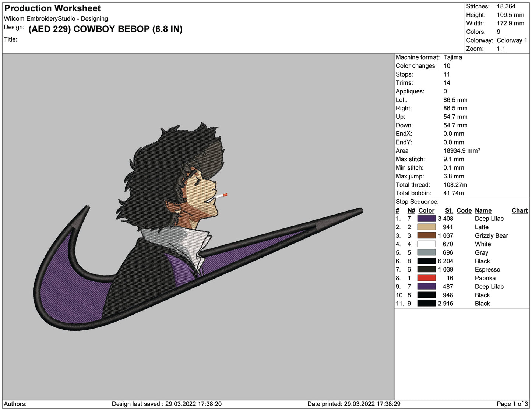The width and height of the screenshot is (532, 411).
Task: Click the 'Chart' column header
Action: [519, 210]
